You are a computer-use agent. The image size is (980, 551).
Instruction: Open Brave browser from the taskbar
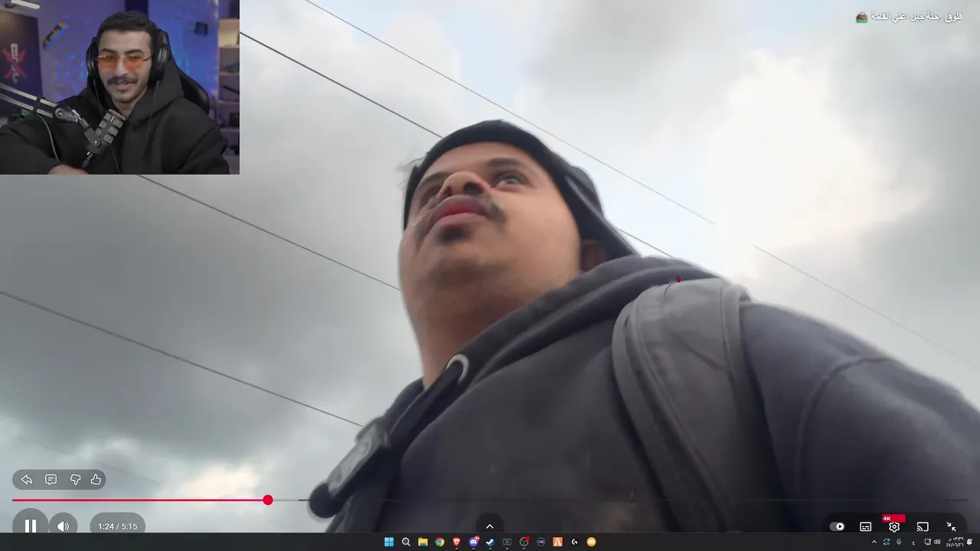coord(456,542)
